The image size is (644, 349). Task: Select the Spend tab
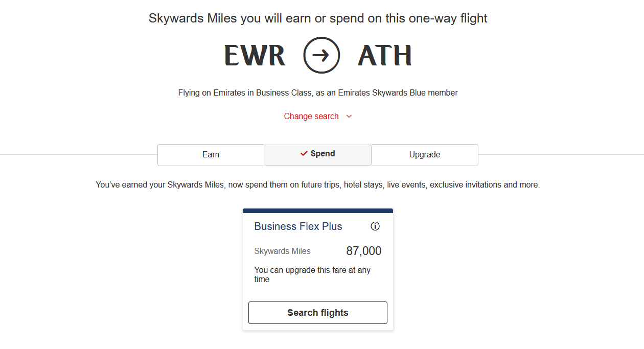coord(318,155)
